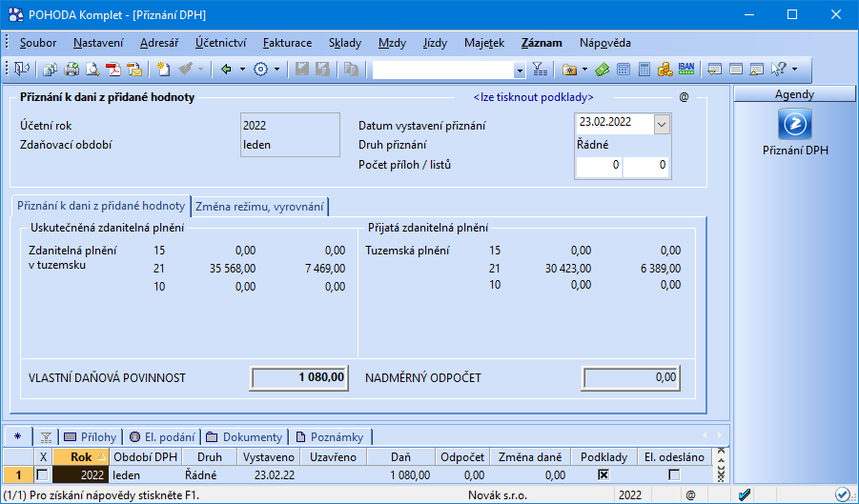859x504 pixels.
Task: Open the Záznam menu
Action: (542, 43)
